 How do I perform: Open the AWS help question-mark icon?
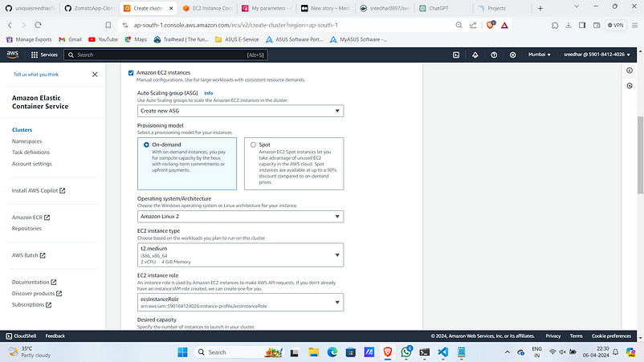494,55
